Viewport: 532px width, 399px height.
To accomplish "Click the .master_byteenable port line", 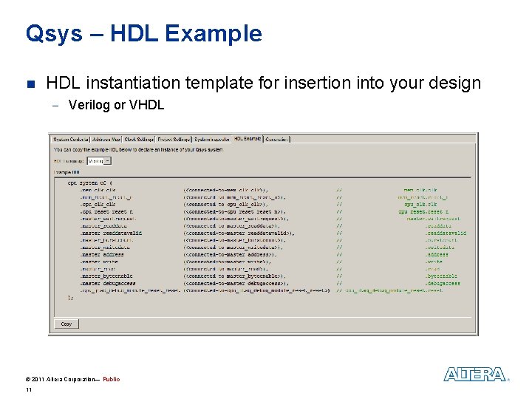I will [x=106, y=276].
